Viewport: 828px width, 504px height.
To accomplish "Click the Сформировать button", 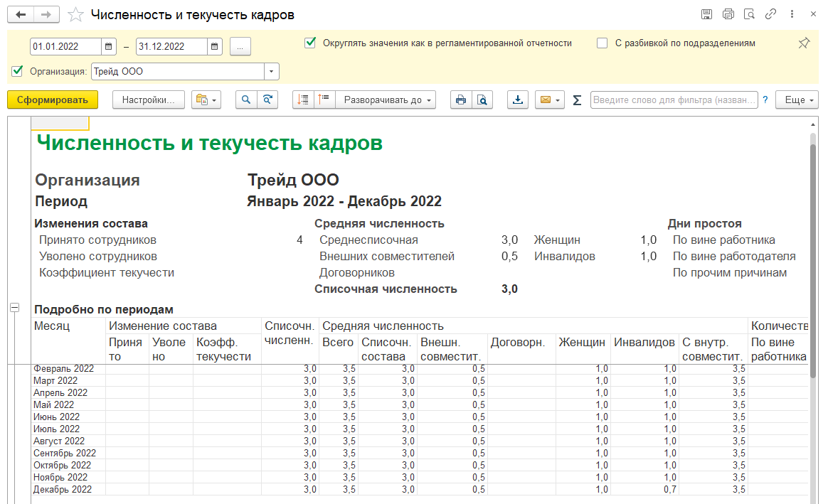I will pyautogui.click(x=53, y=100).
